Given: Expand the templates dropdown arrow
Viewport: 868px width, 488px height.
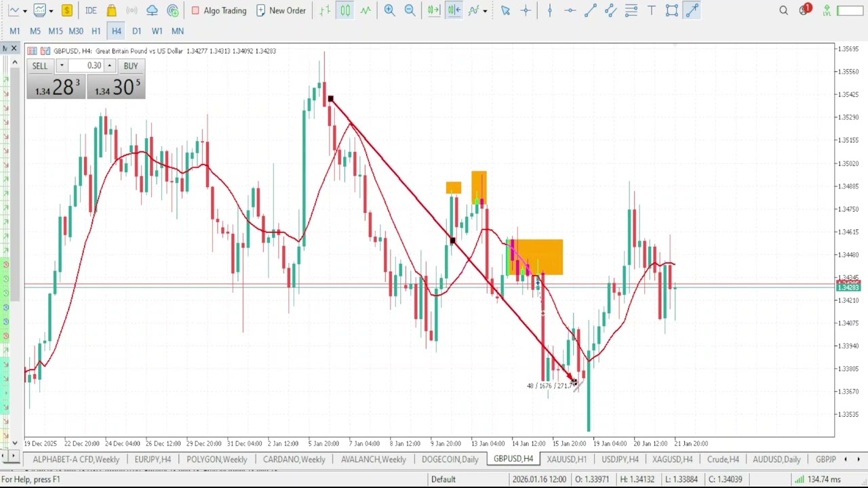Looking at the screenshot, I should click(51, 11).
